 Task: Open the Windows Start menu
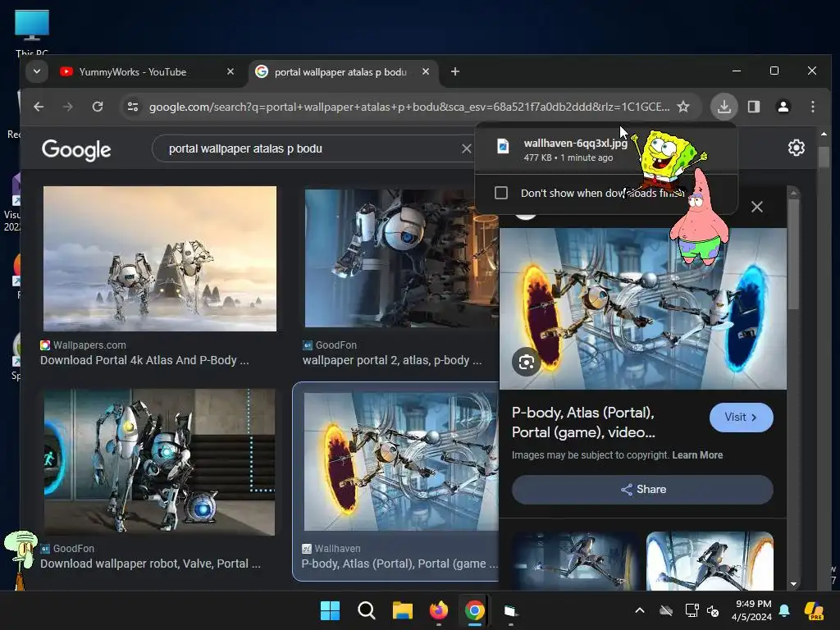click(330, 610)
